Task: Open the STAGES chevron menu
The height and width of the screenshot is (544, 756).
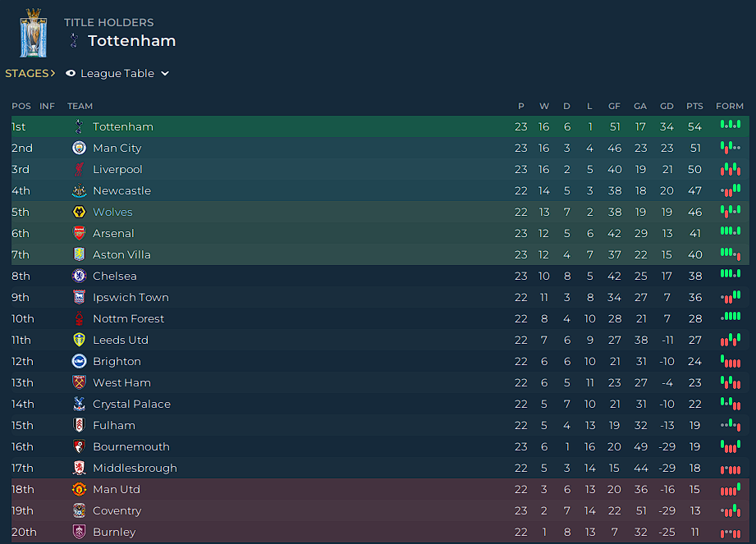Action: 30,73
